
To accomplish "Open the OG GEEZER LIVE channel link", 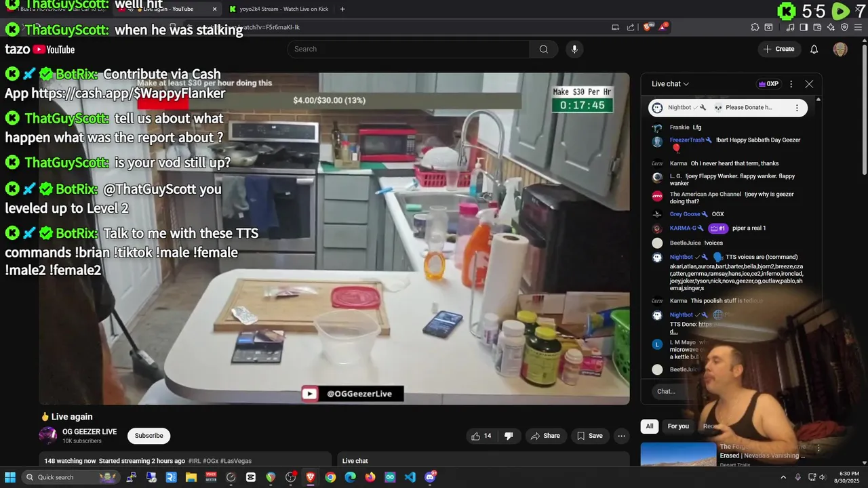I will 90,432.
